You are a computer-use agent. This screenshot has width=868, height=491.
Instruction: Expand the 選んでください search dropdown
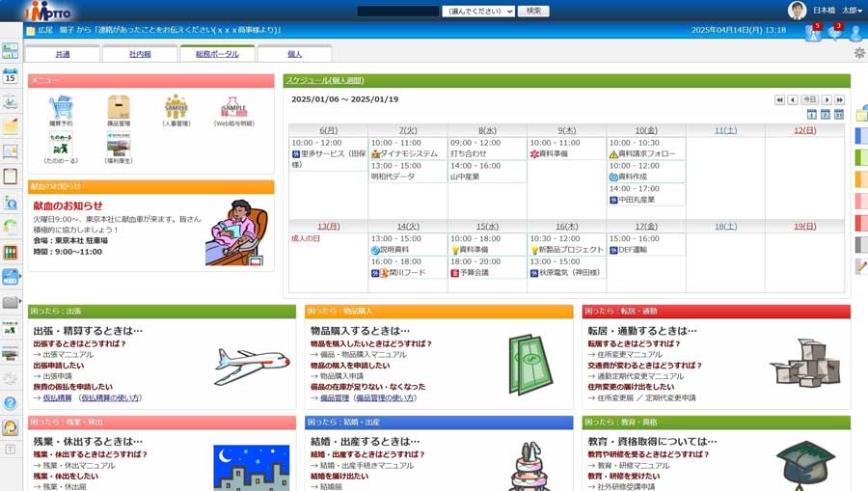coord(477,12)
